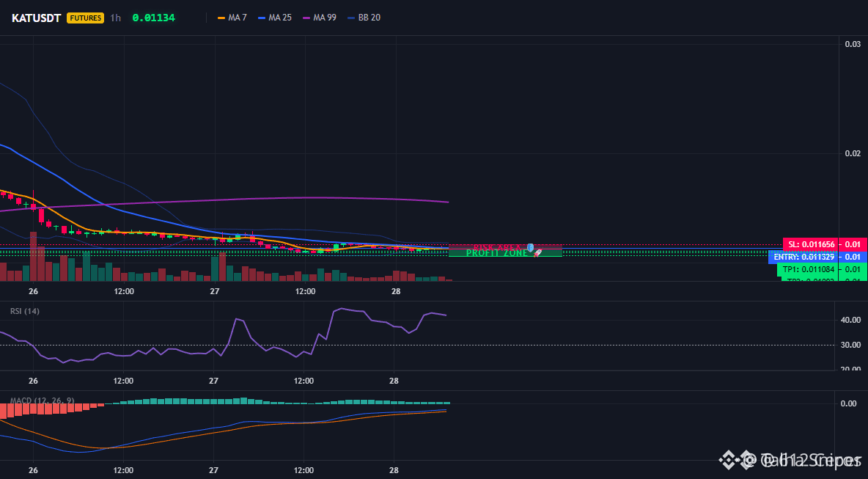The image size is (868, 479).
Task: Click the BB 20 legend marker
Action: 351,18
